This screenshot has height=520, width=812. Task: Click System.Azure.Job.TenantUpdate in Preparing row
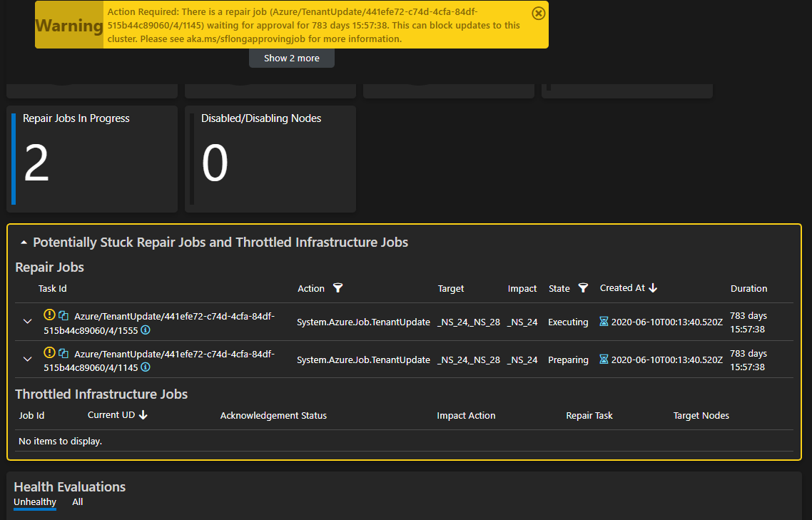point(363,360)
